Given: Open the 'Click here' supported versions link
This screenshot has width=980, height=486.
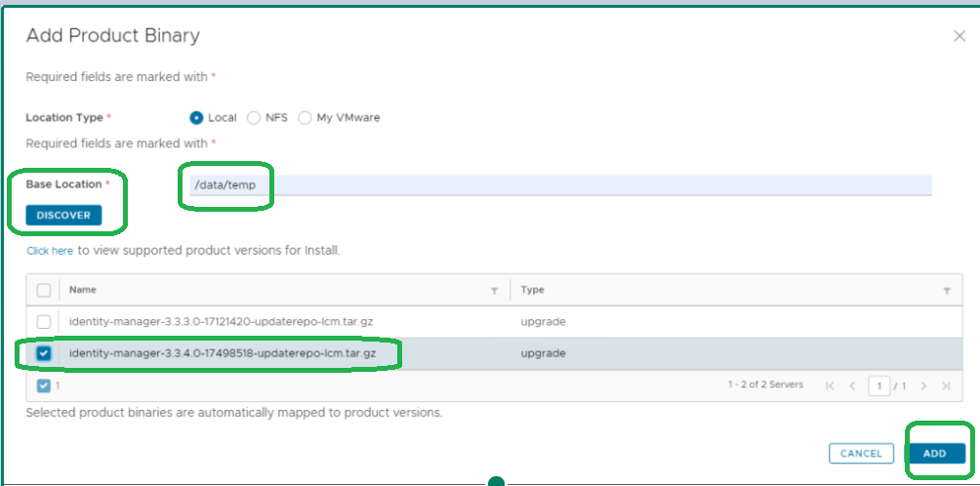Looking at the screenshot, I should pos(50,251).
